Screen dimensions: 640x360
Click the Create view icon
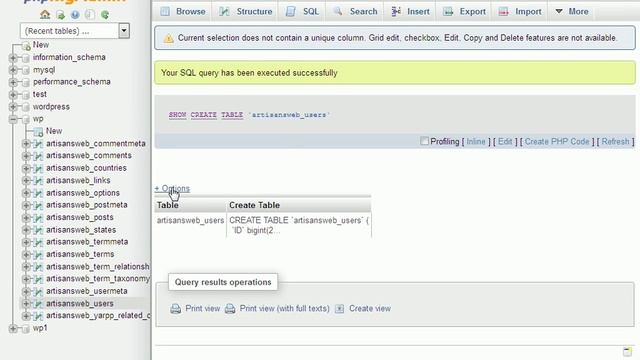coord(340,309)
